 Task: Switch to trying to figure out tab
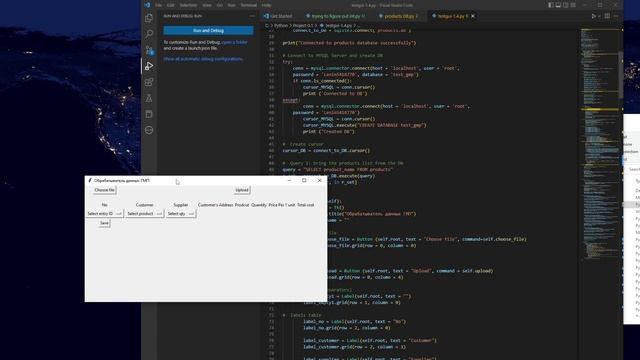335,16
